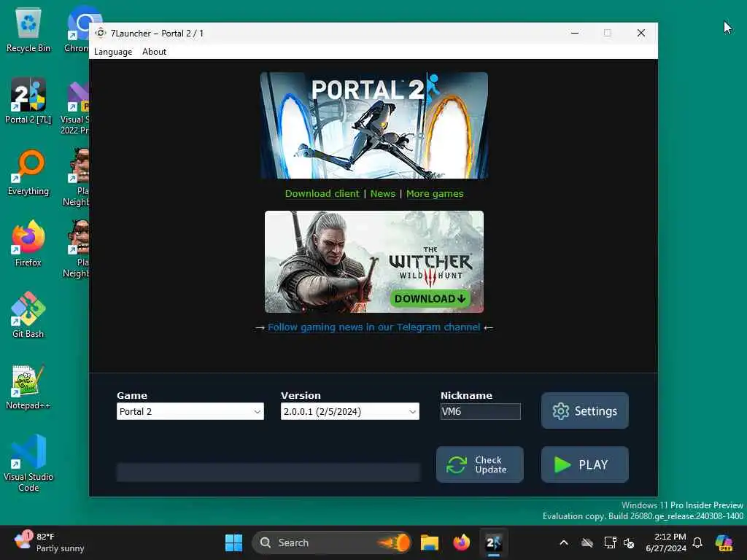
Task: Open weather widget 82°F Partly sunny
Action: coord(49,542)
